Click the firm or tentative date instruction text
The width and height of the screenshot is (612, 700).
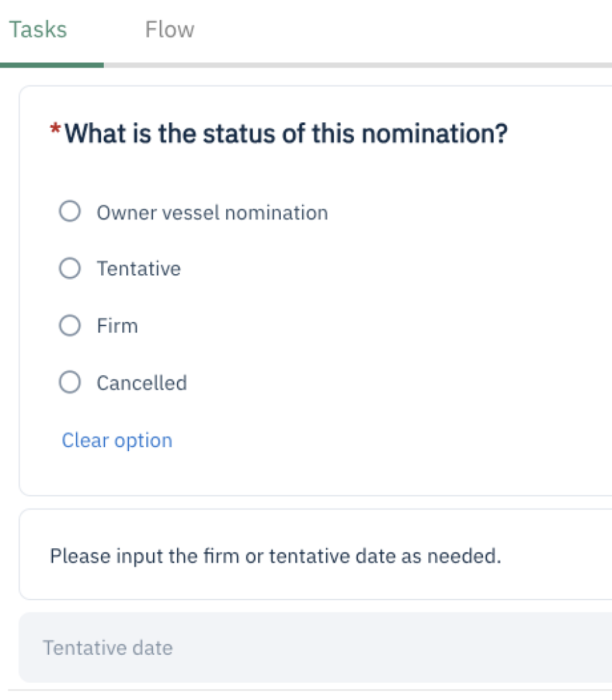pyautogui.click(x=275, y=556)
